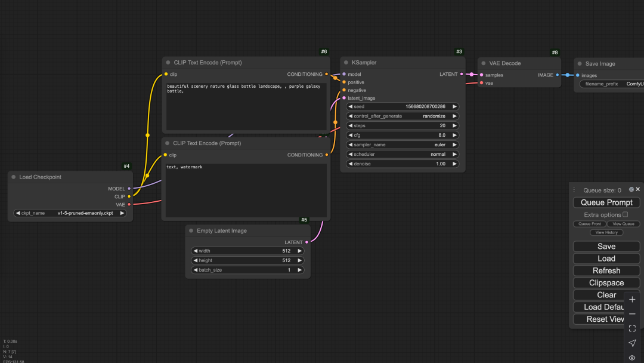
Task: Collapse the Empty Latent Image node dot
Action: pos(191,230)
